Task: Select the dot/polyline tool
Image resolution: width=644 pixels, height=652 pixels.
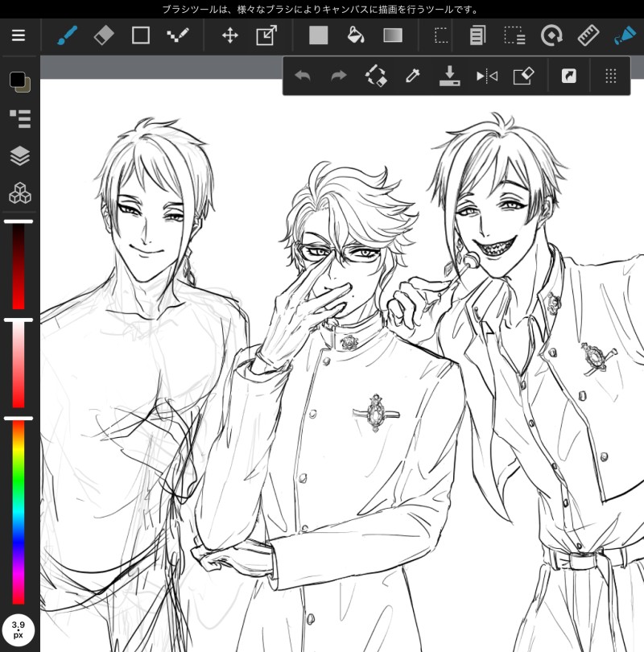Action: click(x=178, y=35)
